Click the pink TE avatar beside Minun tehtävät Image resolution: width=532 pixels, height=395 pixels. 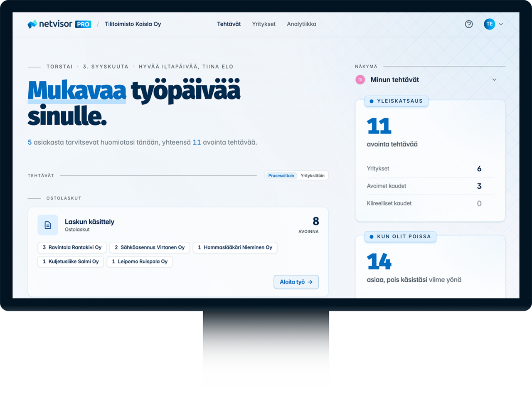pyautogui.click(x=360, y=79)
